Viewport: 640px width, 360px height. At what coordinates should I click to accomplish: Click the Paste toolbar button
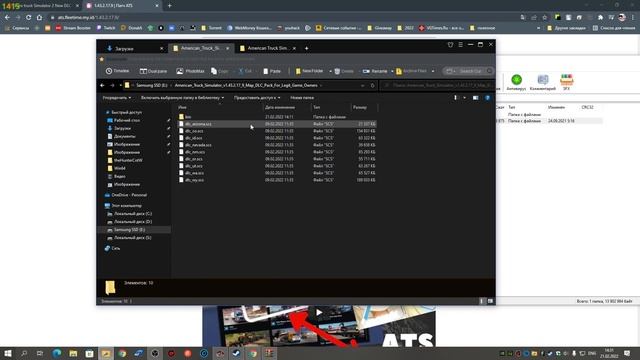pos(272,71)
